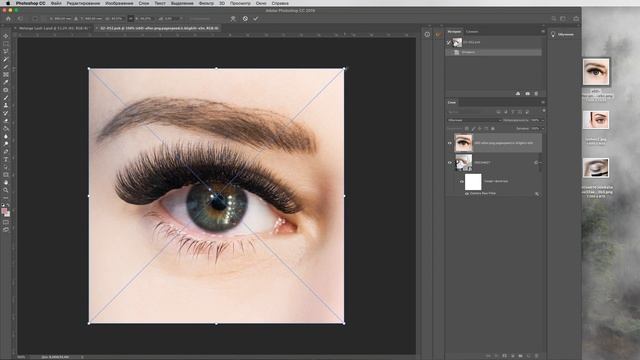Select the Type text tool
640x360 pixels.
(x=6, y=159)
